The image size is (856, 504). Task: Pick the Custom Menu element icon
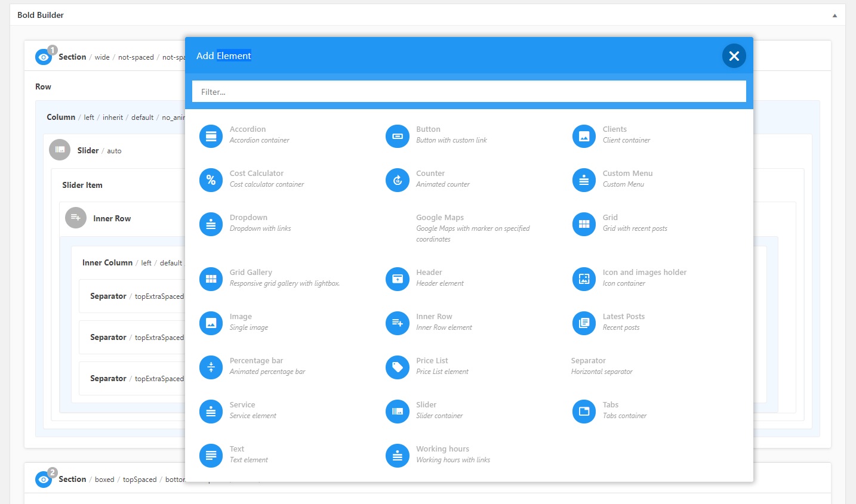click(584, 181)
